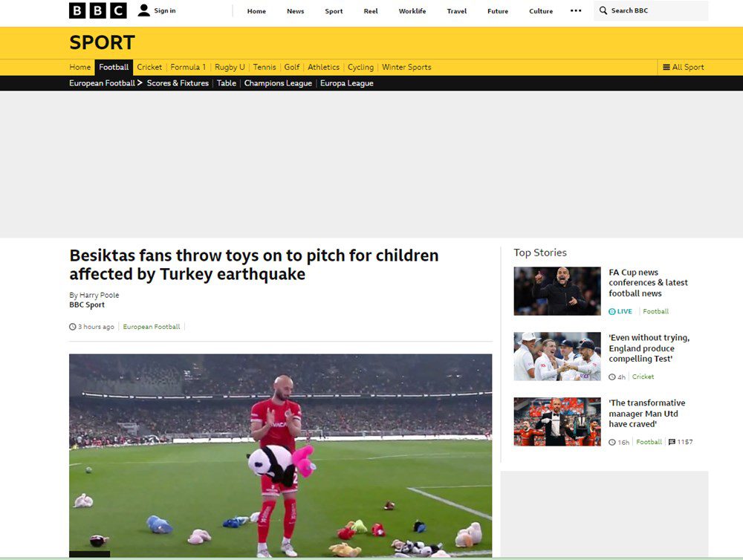Open the three-dot more menu
This screenshot has height=560, width=743.
[576, 10]
